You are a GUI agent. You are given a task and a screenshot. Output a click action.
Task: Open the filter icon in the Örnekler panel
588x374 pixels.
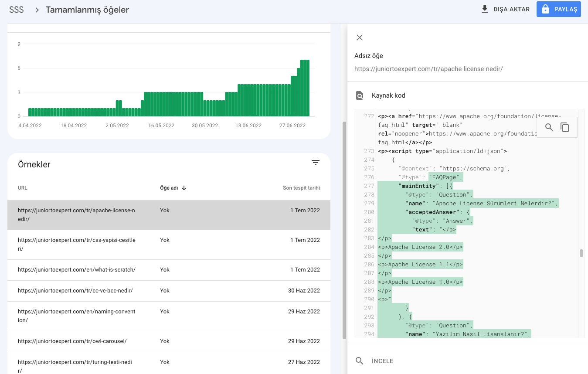316,162
